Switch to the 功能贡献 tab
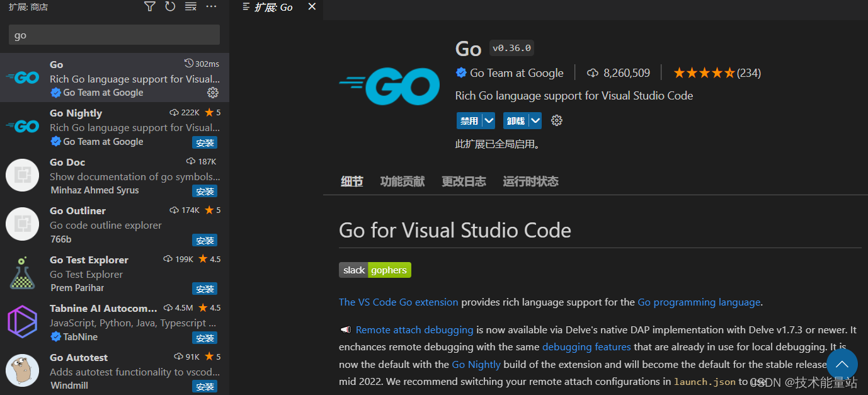The width and height of the screenshot is (868, 395). pos(403,181)
